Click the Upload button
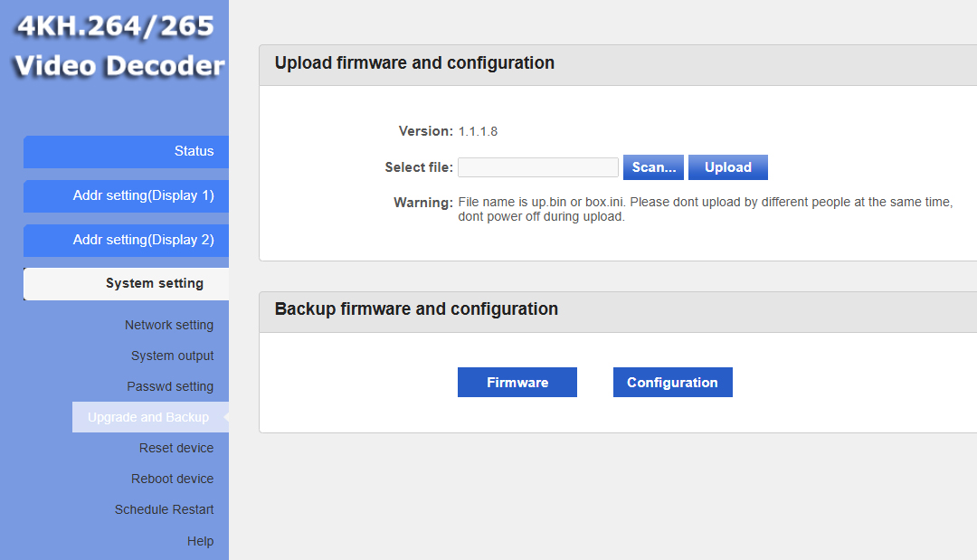The image size is (977, 560). click(x=727, y=167)
